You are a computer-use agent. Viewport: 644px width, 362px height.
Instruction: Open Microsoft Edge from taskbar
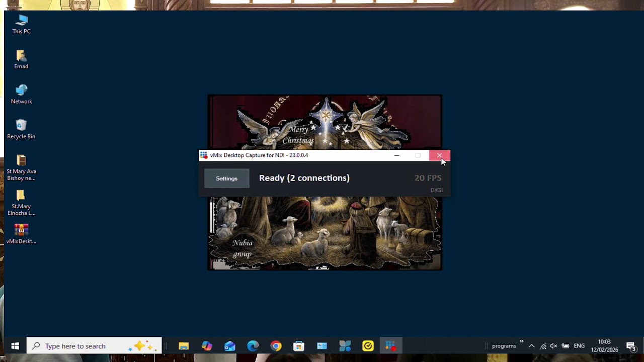pos(253,346)
